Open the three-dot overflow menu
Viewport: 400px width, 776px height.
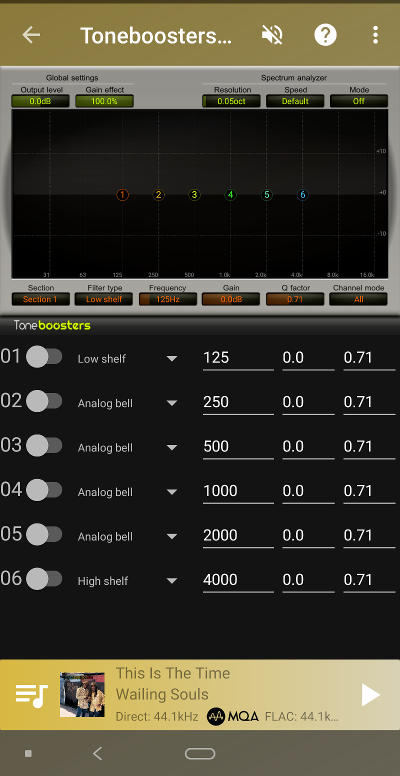[375, 35]
